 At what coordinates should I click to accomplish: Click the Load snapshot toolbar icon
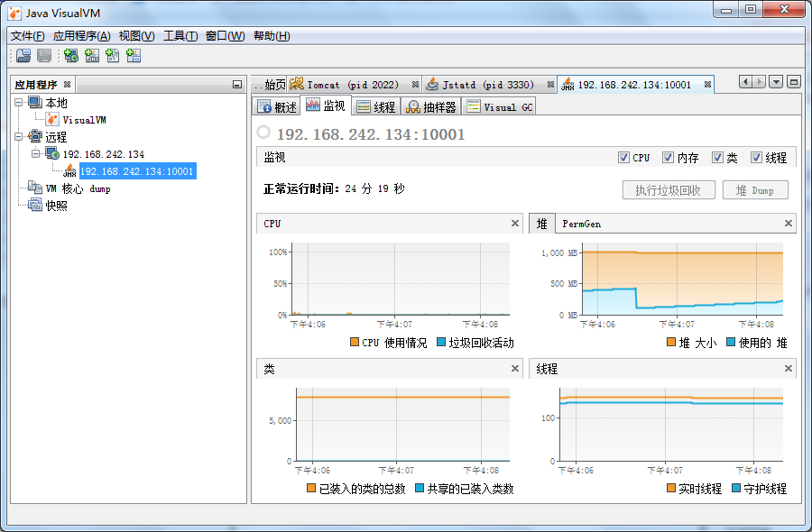pyautogui.click(x=23, y=55)
